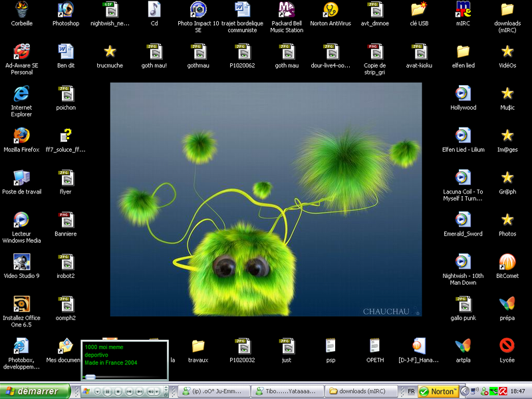532x399 pixels.
Task: Launch Packard Bell Music Station
Action: [x=287, y=9]
